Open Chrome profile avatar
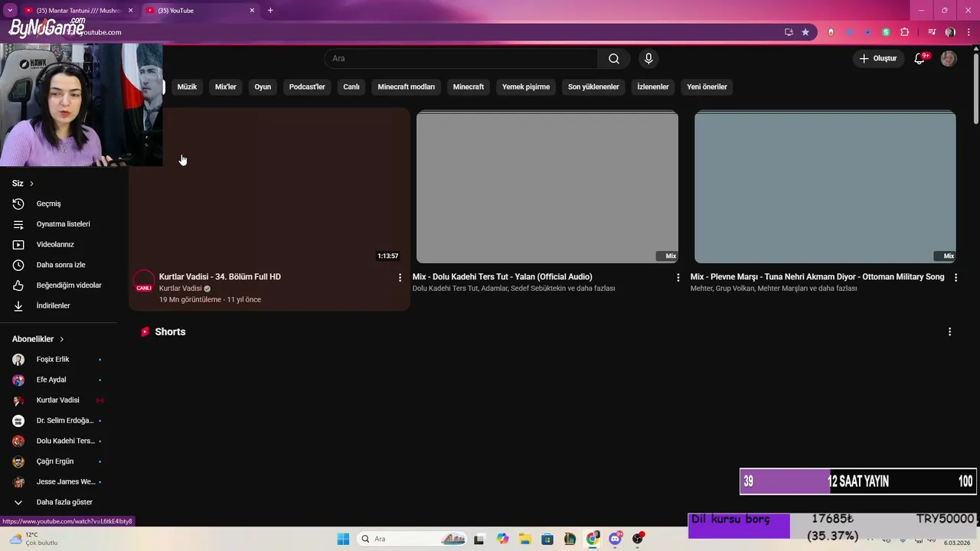The width and height of the screenshot is (980, 551). 950,32
